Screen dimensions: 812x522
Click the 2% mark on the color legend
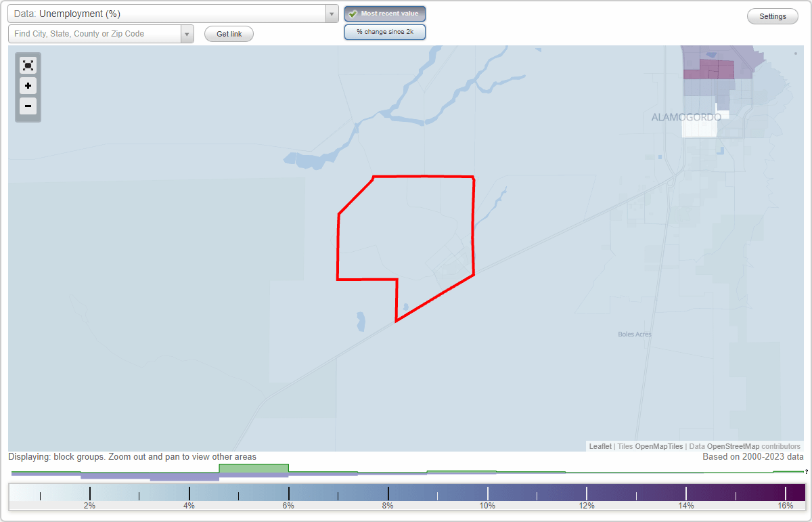pyautogui.click(x=89, y=505)
